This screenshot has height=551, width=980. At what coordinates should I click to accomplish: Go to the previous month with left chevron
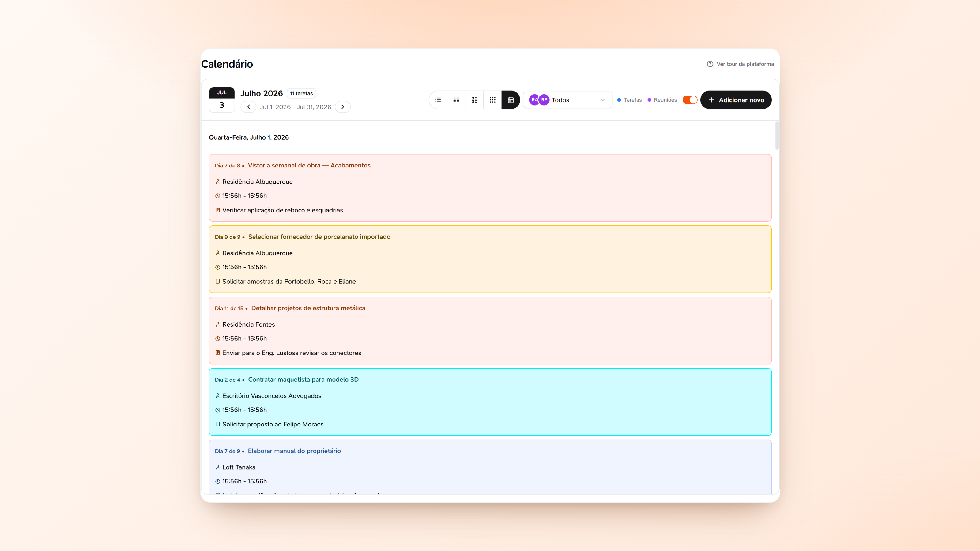click(x=248, y=107)
